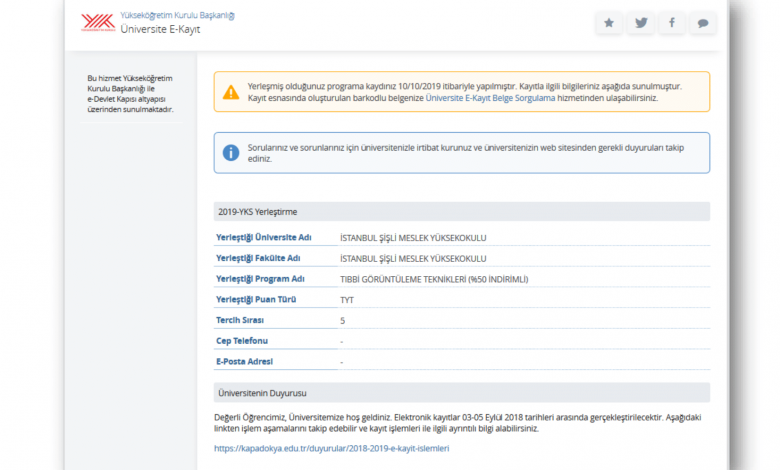
Task: Select the preference order value 5
Action: [x=342, y=321]
